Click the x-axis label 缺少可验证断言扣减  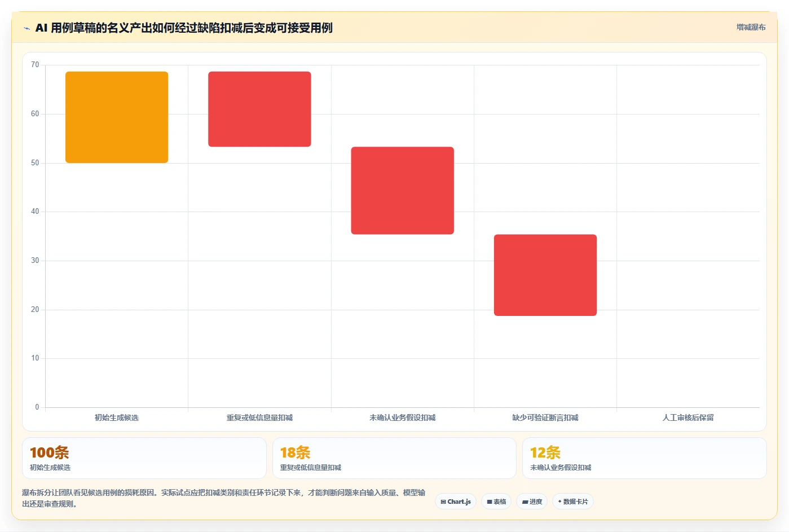[545, 417]
